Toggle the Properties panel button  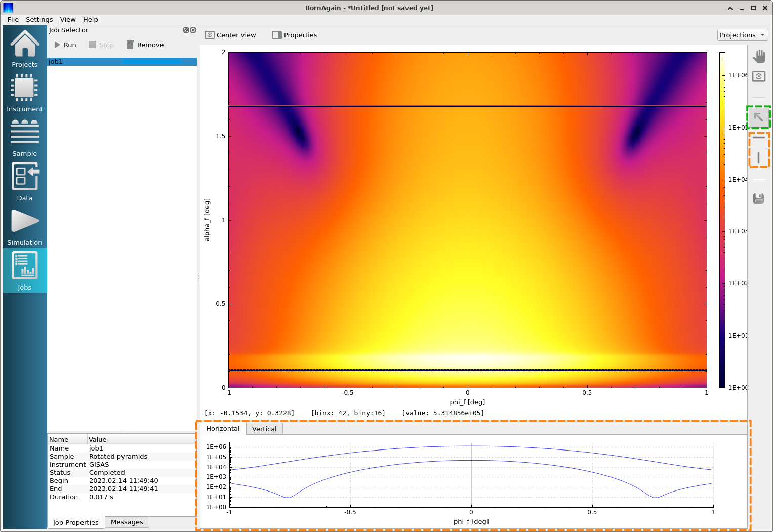coord(295,35)
